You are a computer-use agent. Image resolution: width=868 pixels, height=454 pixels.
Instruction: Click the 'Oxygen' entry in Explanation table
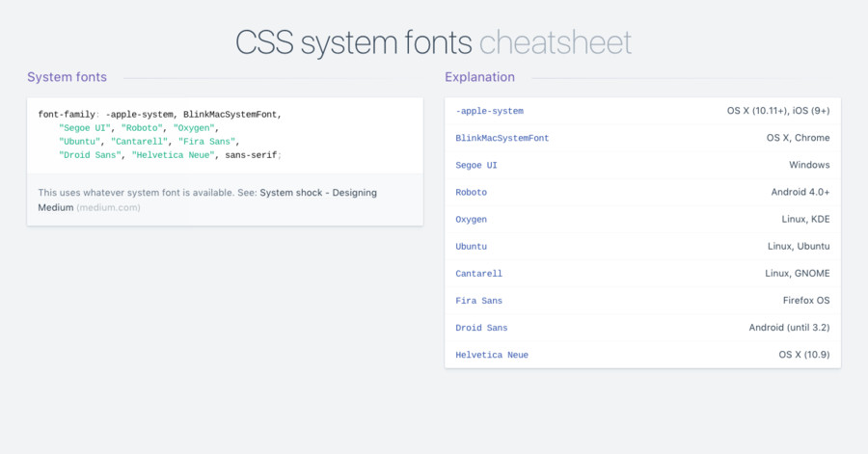(471, 220)
